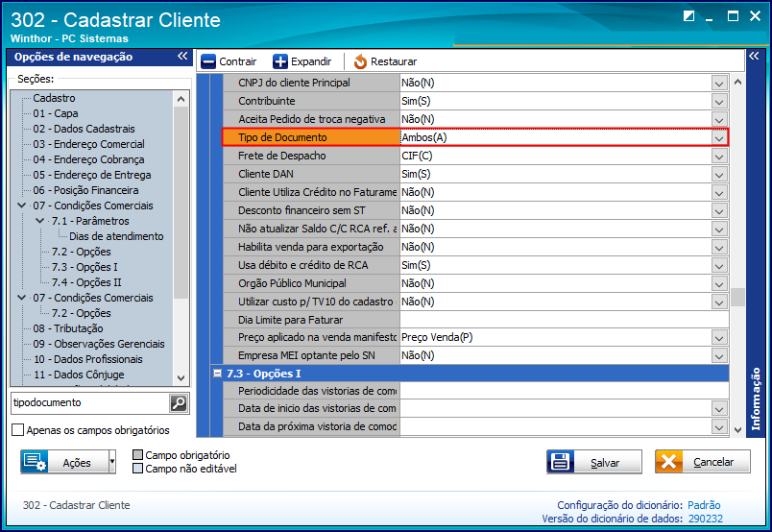This screenshot has height=532, width=772.
Task: Open the Ações dropdown arrow
Action: coord(112,462)
